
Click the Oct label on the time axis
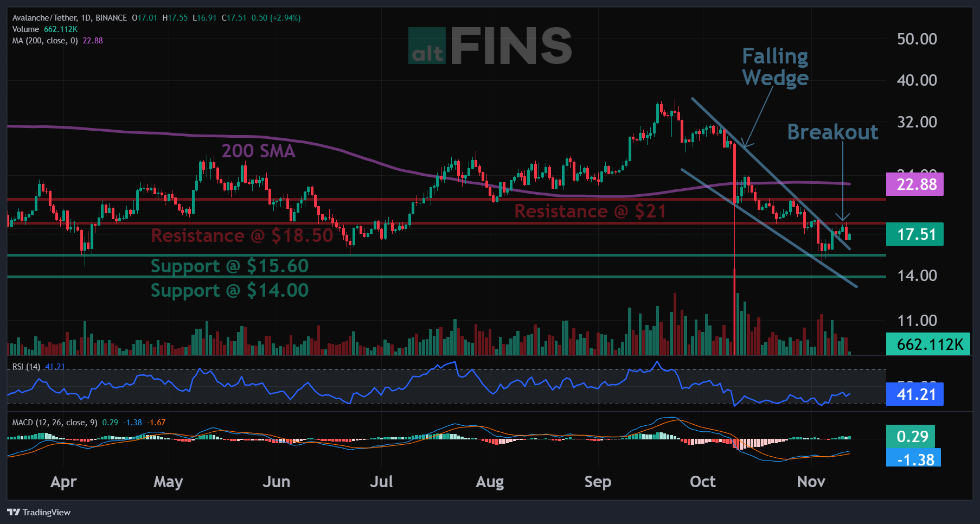click(702, 482)
